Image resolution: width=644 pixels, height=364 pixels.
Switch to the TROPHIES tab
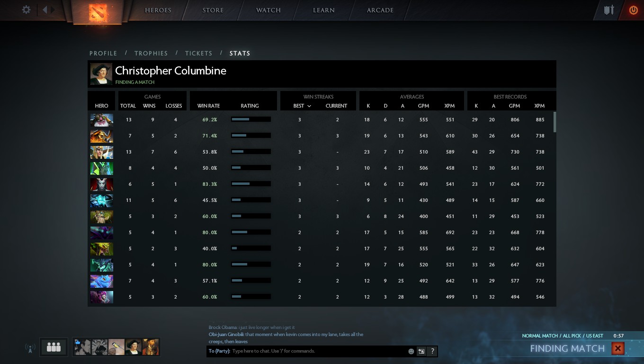point(151,54)
